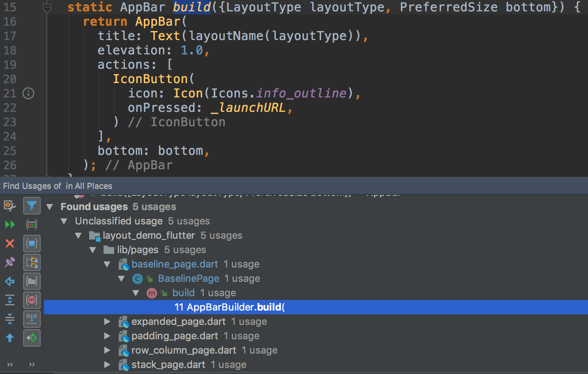The height and width of the screenshot is (374, 588).
Task: Click the Find Usages panel title
Action: click(58, 186)
